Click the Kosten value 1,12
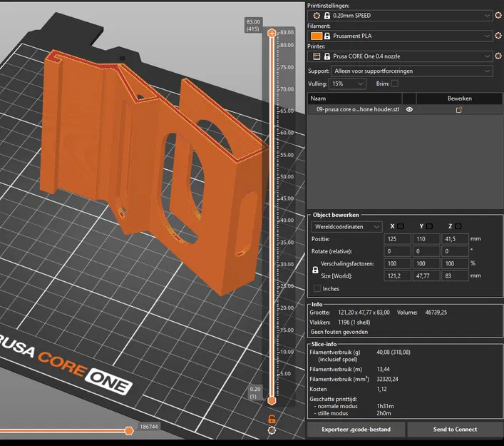Viewport: 504px width, 446px height. 381,389
